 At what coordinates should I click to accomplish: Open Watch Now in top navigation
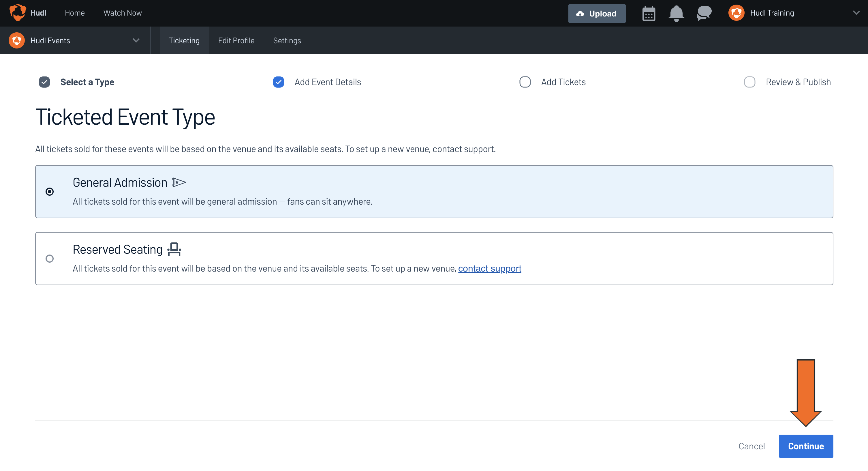[123, 13]
